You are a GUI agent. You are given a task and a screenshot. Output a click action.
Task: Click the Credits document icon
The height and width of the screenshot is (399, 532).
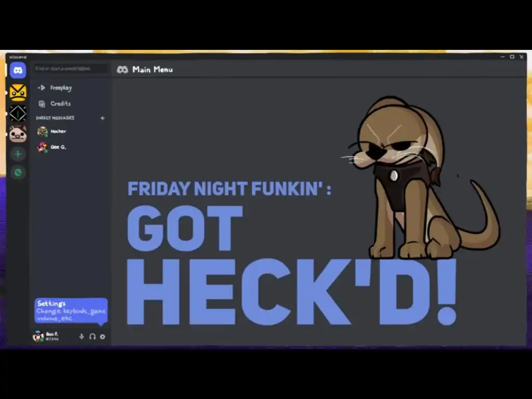(x=42, y=104)
